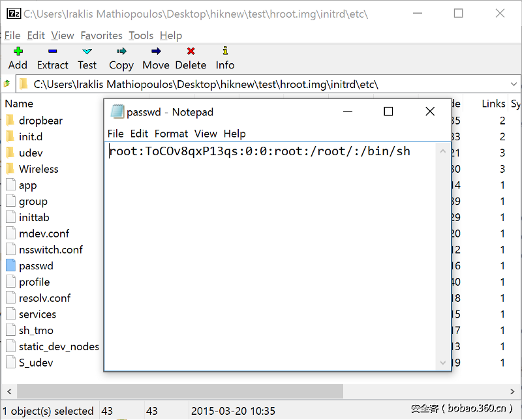Sort files by the Name column

[x=19, y=103]
